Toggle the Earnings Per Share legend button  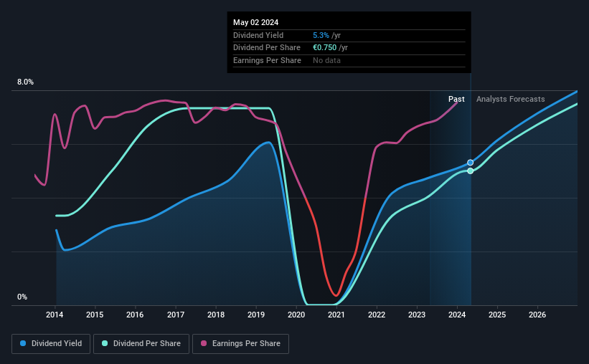click(x=240, y=344)
